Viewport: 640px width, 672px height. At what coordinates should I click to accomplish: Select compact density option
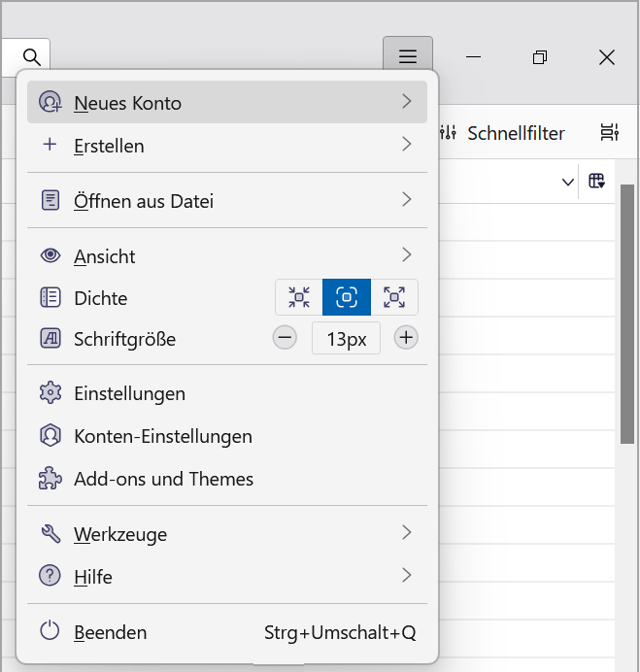click(x=299, y=297)
